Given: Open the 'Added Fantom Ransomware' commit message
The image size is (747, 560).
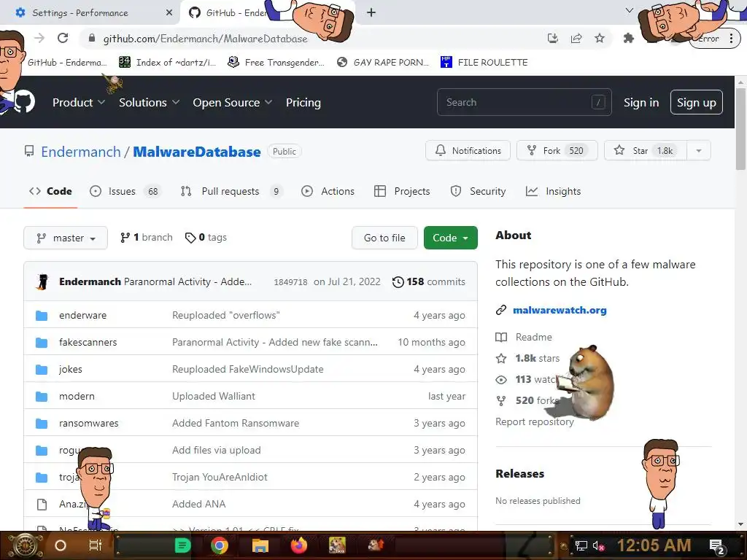Looking at the screenshot, I should coord(236,423).
